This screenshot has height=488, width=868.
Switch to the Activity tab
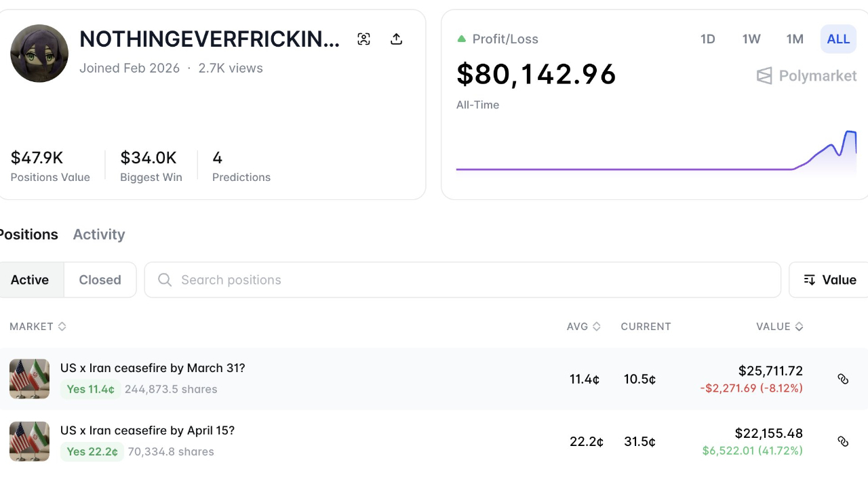[99, 235]
